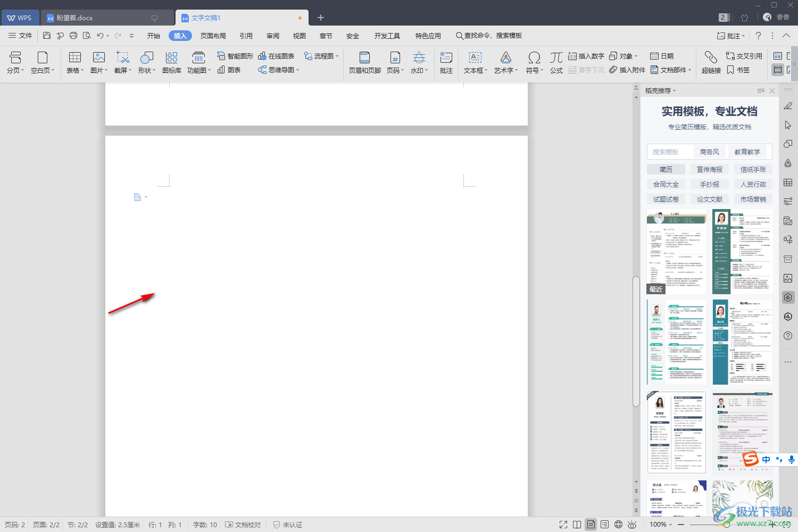Click the zoom out minus button
The width and height of the screenshot is (798, 532).
tap(681, 525)
